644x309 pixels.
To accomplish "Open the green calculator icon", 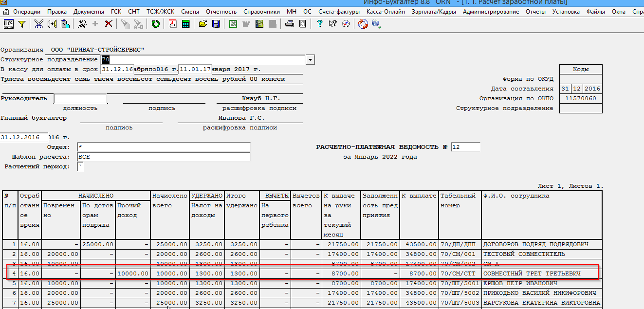I will click(185, 23).
